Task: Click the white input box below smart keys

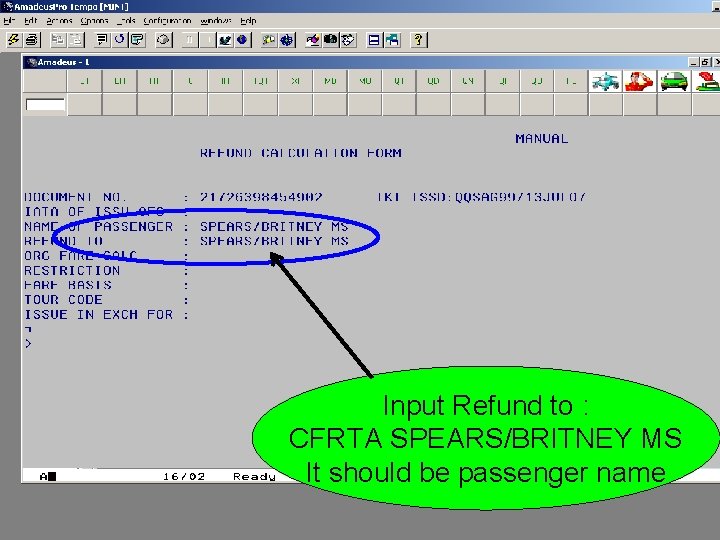Action: pyautogui.click(x=45, y=105)
